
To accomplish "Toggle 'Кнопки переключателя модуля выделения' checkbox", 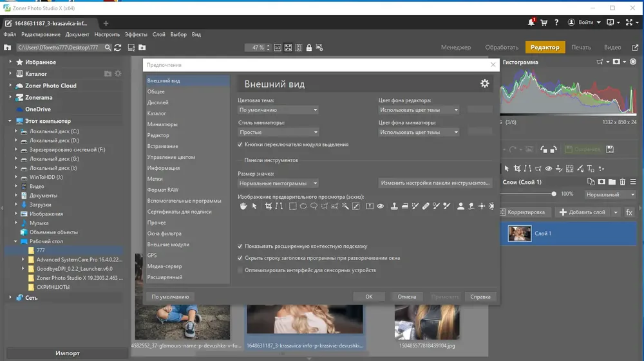I will click(240, 145).
